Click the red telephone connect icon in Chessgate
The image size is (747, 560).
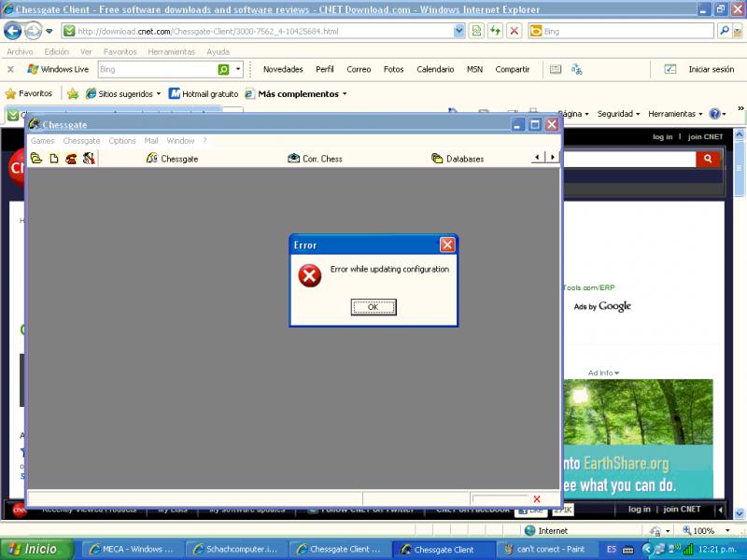[x=71, y=159]
